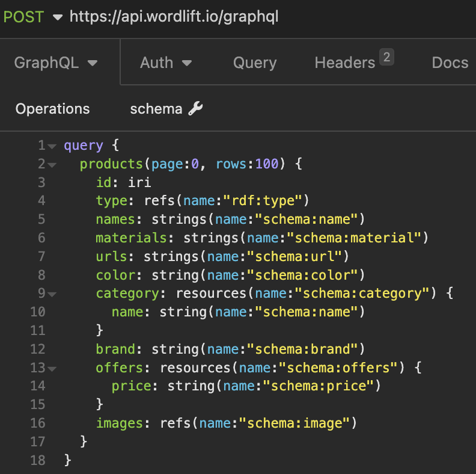
Task: Click the "names" field alias on line 5
Action: (115, 220)
